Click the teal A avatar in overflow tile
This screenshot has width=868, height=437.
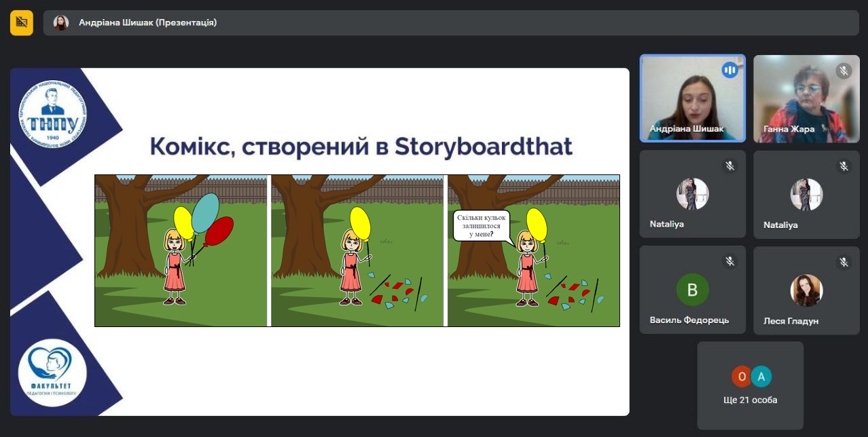(761, 376)
